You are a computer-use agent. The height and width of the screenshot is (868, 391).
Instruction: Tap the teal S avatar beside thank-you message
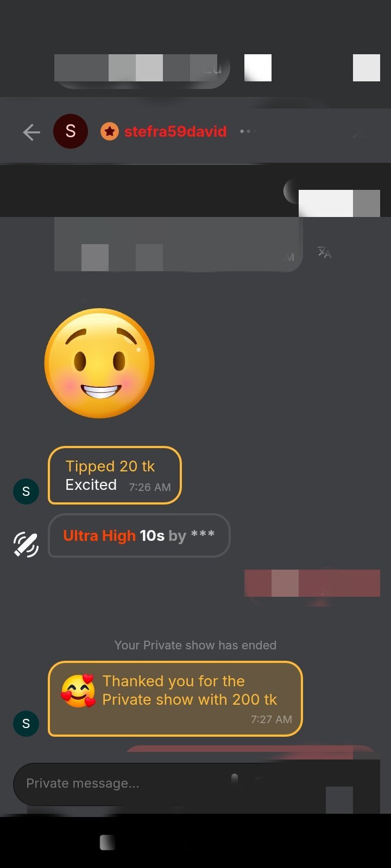pos(26,724)
